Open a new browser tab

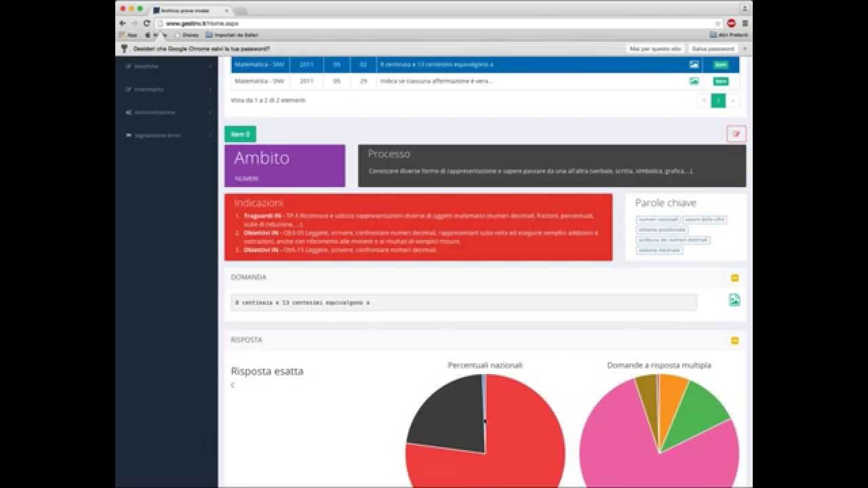[x=241, y=11]
